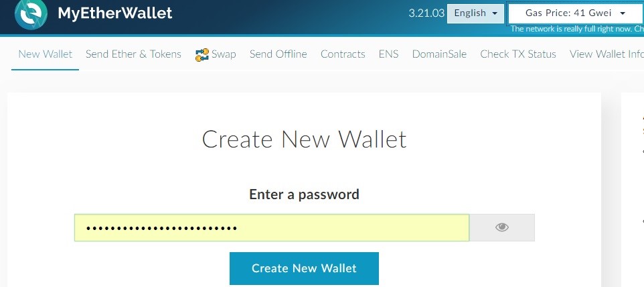Go to the Swap tab
Image resolution: width=644 pixels, height=287 pixels.
[216, 54]
